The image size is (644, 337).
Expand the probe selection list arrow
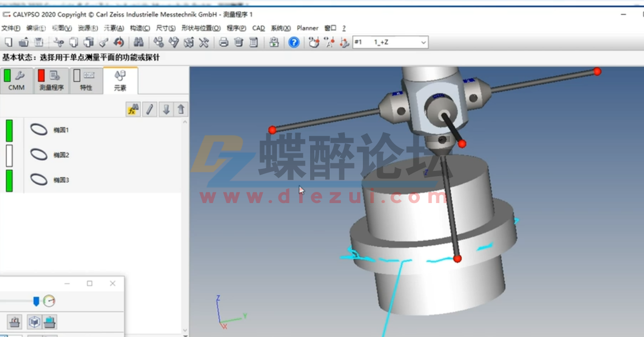coord(422,42)
